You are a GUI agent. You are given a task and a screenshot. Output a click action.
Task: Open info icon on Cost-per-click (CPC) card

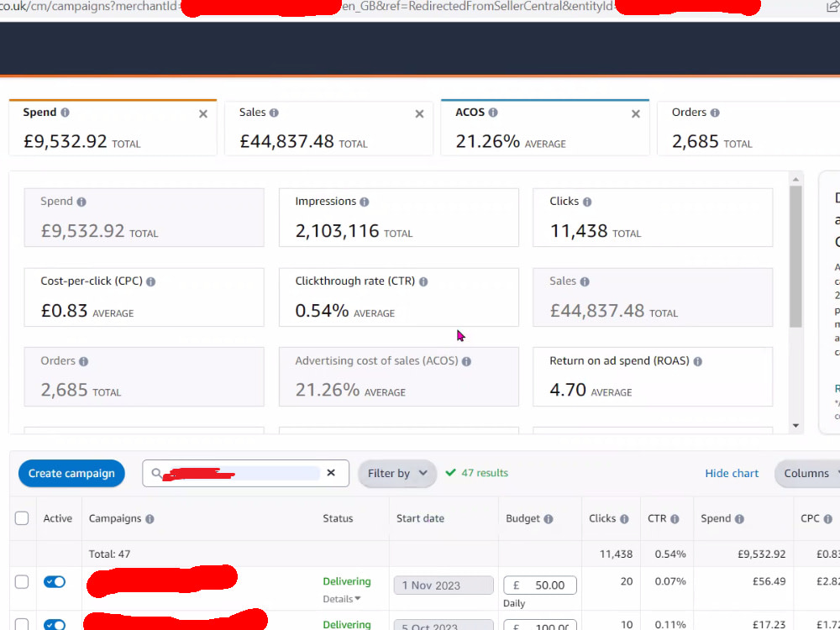click(x=151, y=281)
